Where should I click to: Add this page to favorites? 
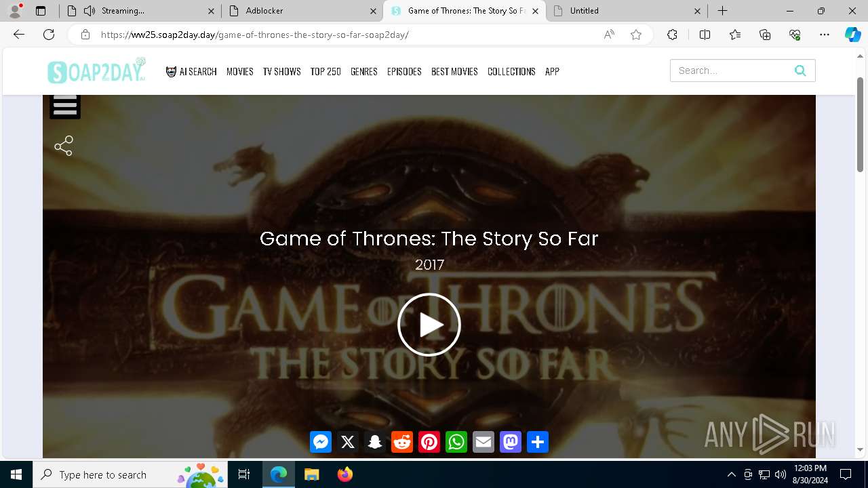[x=636, y=35]
